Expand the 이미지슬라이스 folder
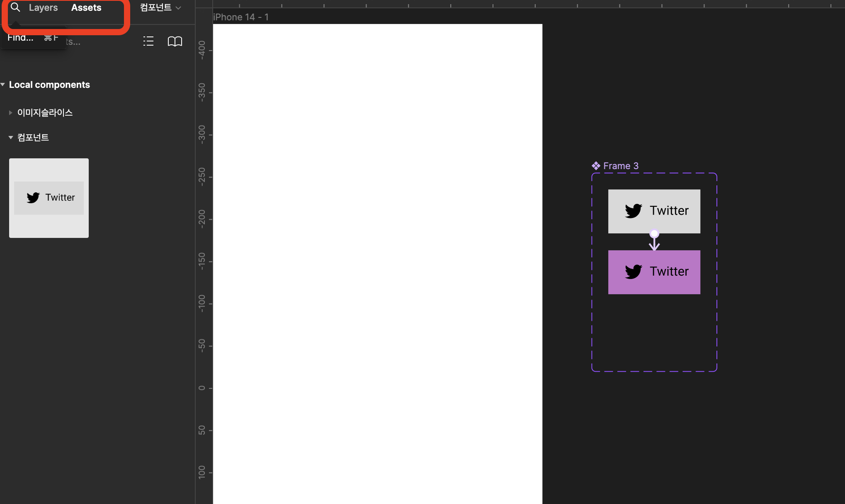Viewport: 845px width, 504px height. (11, 113)
